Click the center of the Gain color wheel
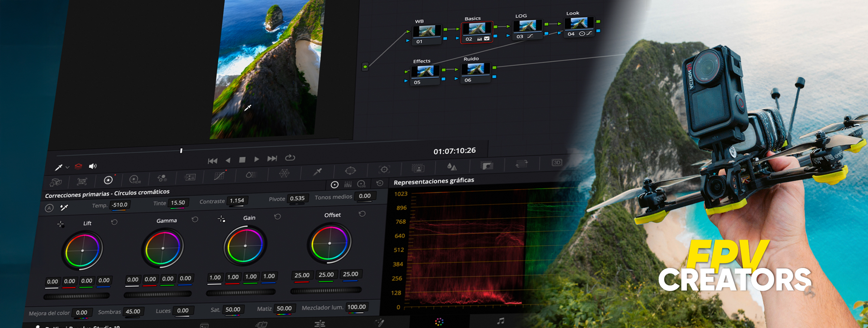 tap(245, 246)
